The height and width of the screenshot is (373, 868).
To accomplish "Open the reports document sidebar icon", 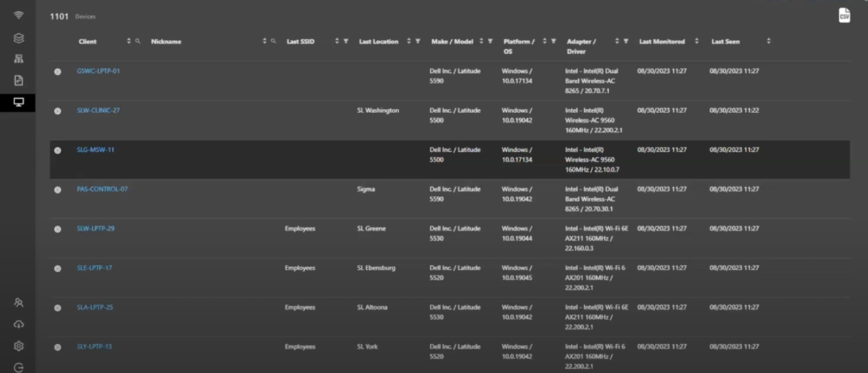I will point(18,80).
